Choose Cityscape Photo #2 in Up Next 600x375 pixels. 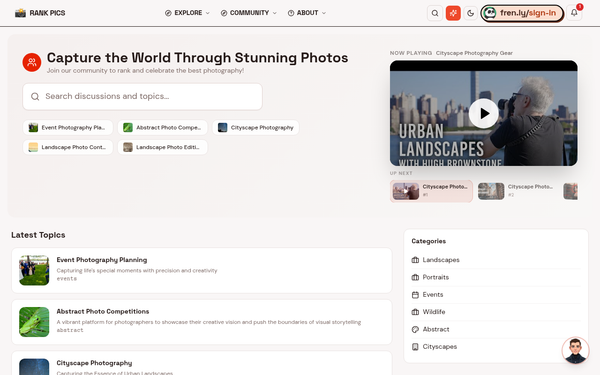click(x=516, y=191)
